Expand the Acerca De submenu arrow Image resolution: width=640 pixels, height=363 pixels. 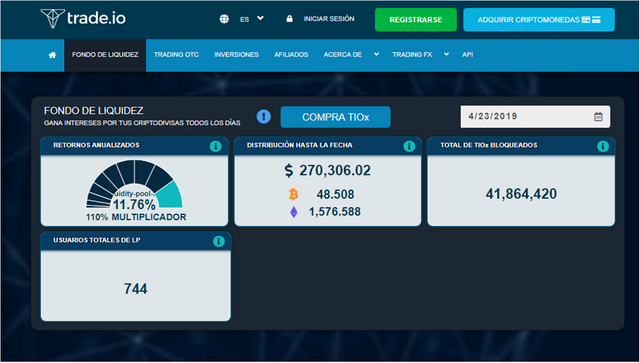click(x=376, y=55)
